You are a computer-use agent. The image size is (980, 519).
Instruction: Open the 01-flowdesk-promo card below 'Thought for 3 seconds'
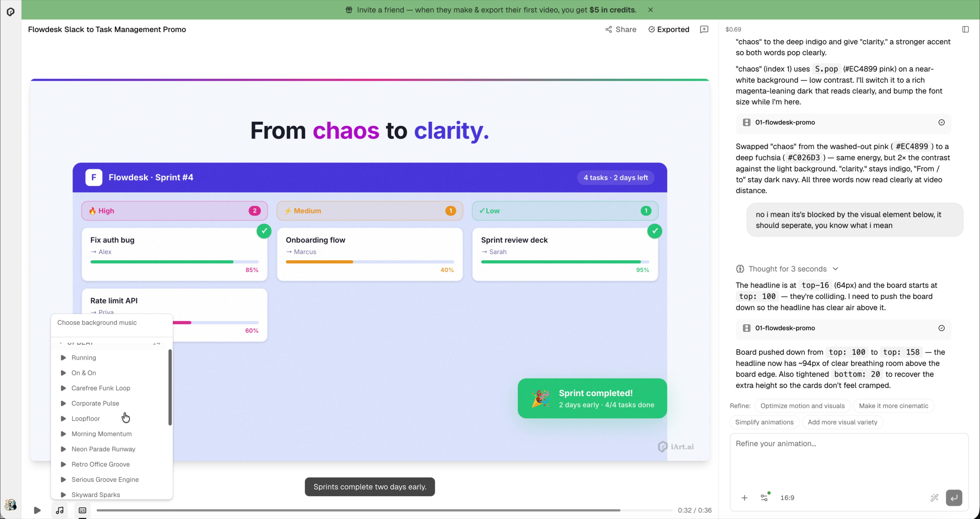pyautogui.click(x=844, y=328)
